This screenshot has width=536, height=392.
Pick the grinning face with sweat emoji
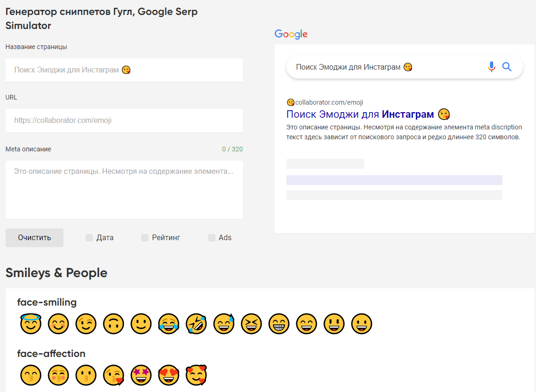point(224,323)
